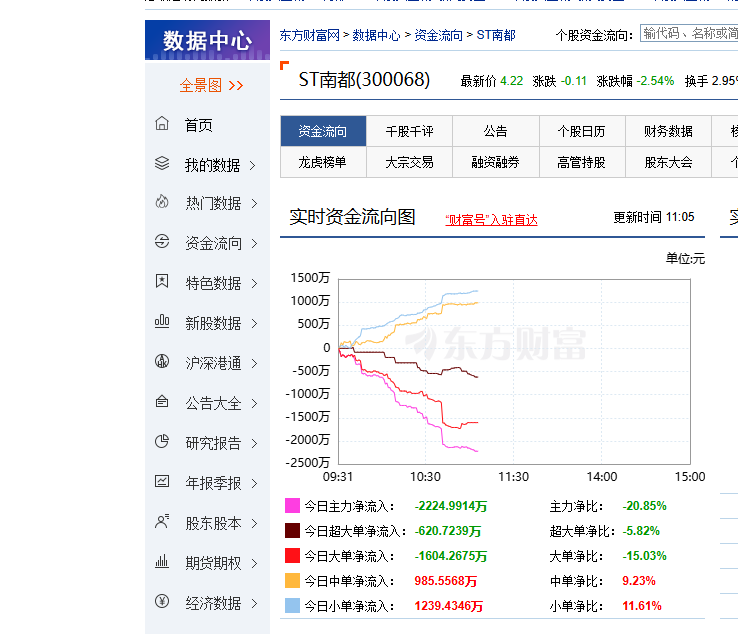Click the histogram icon beside 期货期权
This screenshot has height=634, width=738.
(162, 561)
